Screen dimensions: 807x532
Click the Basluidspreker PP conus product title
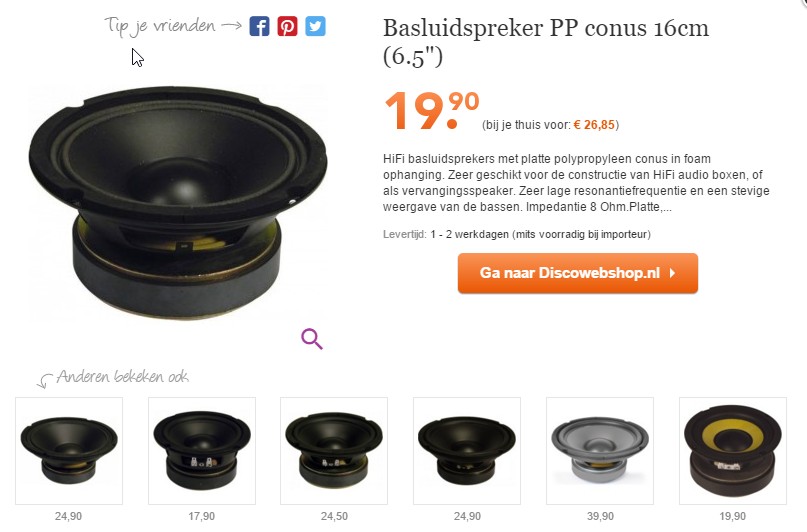[x=546, y=42]
